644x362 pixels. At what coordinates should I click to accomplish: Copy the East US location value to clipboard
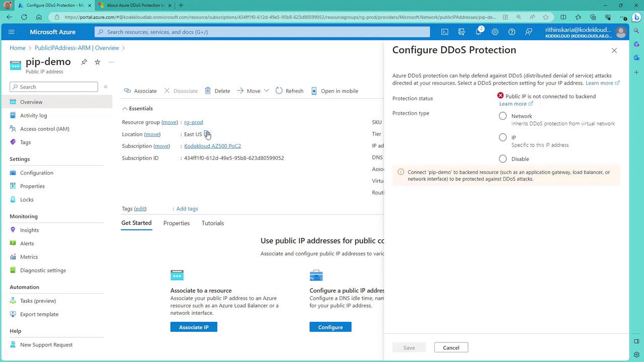pyautogui.click(x=207, y=134)
